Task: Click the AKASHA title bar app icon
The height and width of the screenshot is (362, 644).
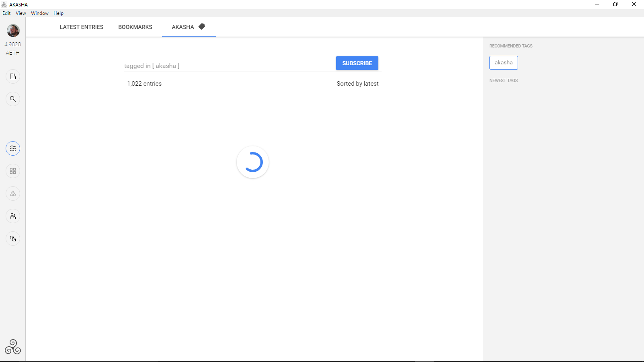Action: coord(4,4)
